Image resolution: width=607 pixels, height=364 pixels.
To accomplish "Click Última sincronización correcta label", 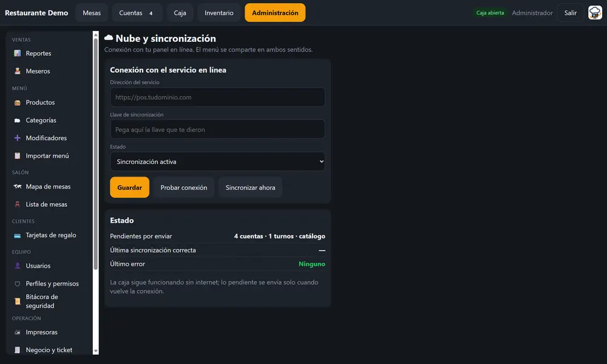I will tap(153, 251).
